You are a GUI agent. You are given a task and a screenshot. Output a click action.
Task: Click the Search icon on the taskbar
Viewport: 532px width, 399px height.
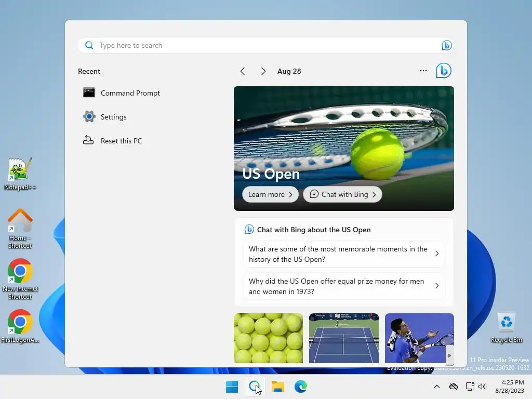(x=255, y=387)
